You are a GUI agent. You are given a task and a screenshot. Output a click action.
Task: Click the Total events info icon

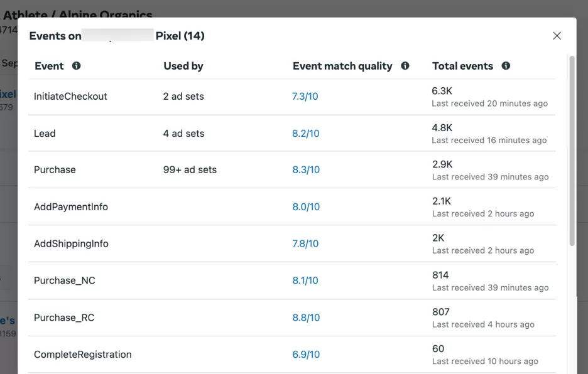506,66
